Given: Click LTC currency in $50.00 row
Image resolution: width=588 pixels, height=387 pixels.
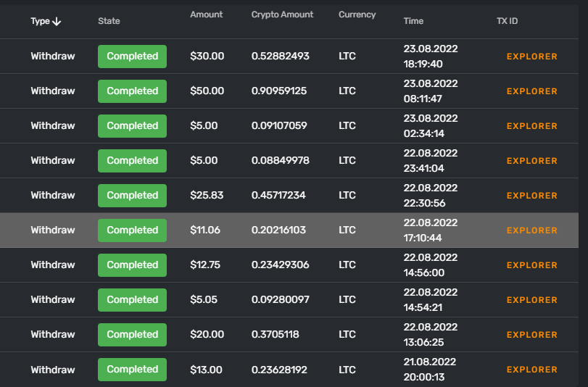Looking at the screenshot, I should [347, 91].
